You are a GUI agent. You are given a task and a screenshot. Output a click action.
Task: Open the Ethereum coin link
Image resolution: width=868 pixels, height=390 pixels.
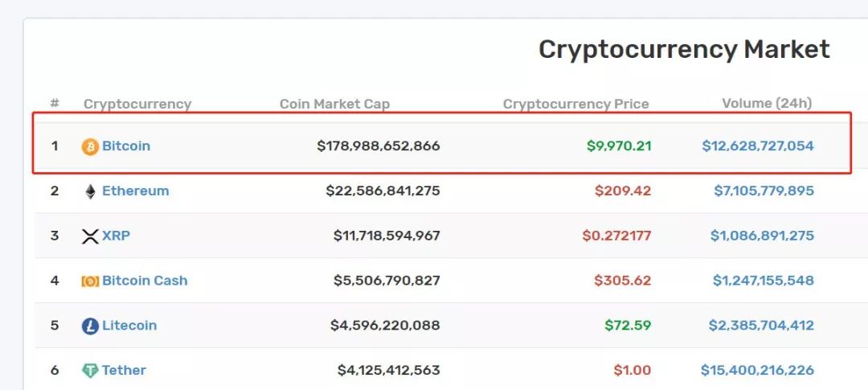(x=136, y=191)
